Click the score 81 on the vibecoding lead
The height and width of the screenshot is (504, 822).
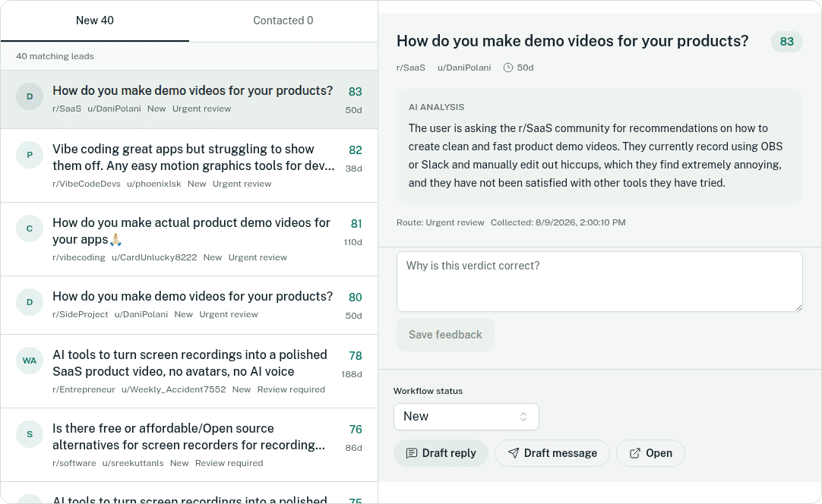coord(356,224)
